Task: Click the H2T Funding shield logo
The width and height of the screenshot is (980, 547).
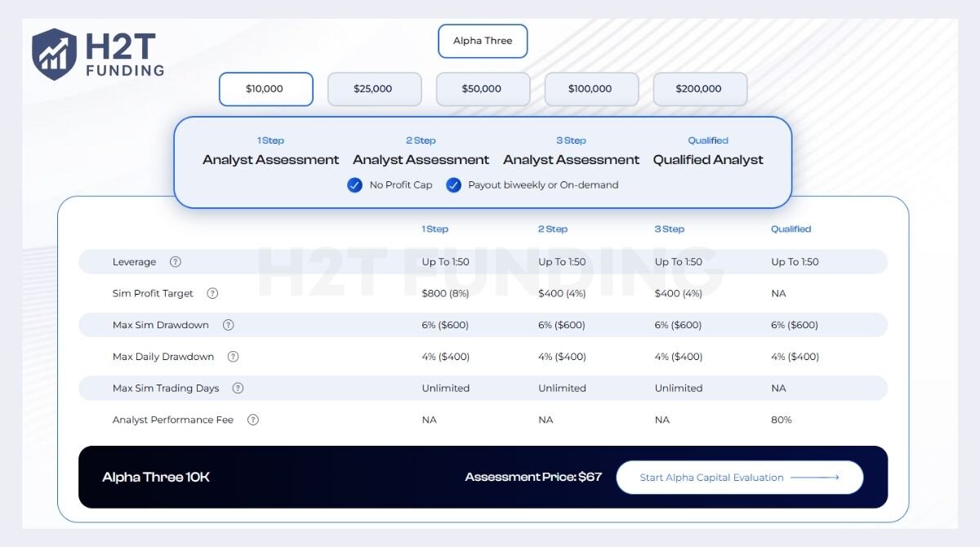Action: [x=54, y=54]
